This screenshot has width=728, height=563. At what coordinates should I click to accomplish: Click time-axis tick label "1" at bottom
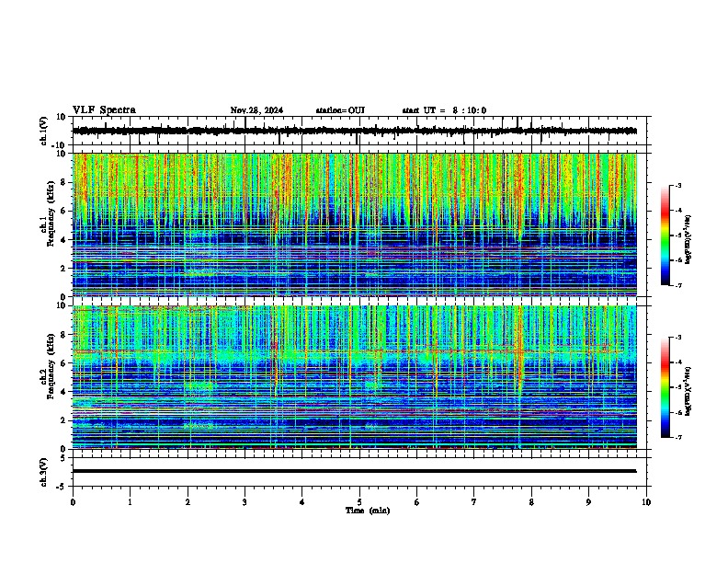tap(130, 502)
